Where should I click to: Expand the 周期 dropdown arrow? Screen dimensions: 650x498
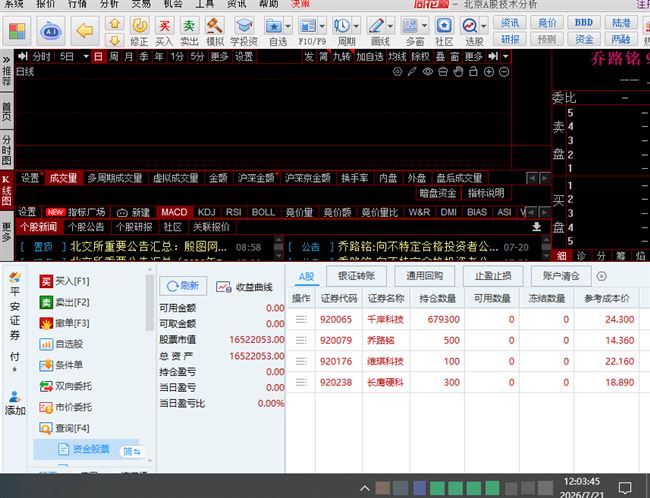pyautogui.click(x=357, y=26)
